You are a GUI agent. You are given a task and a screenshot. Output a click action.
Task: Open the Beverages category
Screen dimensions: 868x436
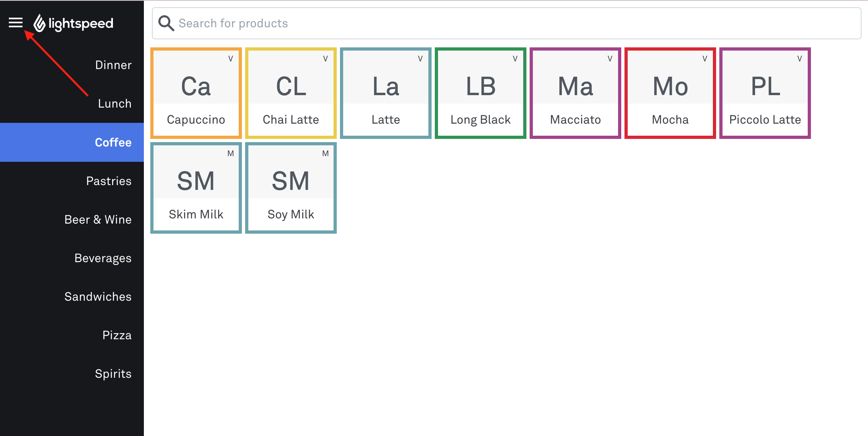tap(103, 258)
